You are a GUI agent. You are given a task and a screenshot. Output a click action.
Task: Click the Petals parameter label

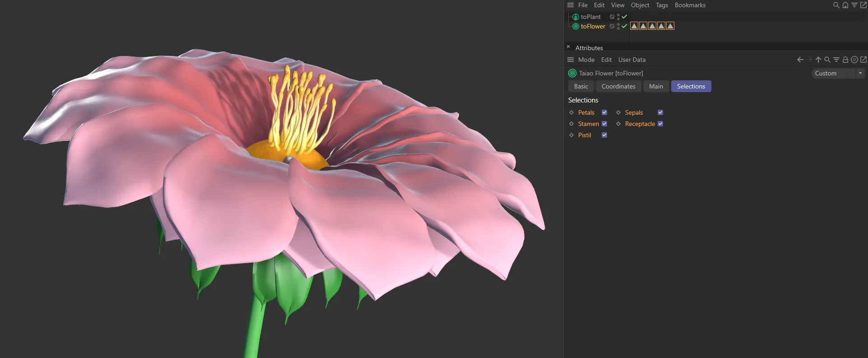tap(586, 112)
